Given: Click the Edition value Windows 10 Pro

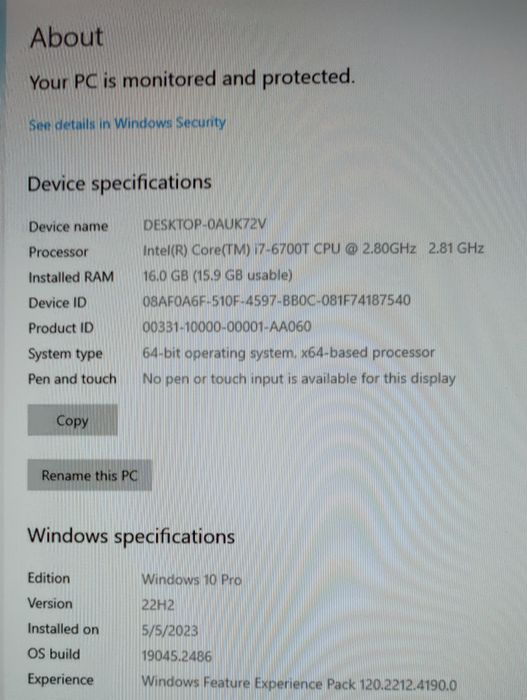Looking at the screenshot, I should [192, 579].
